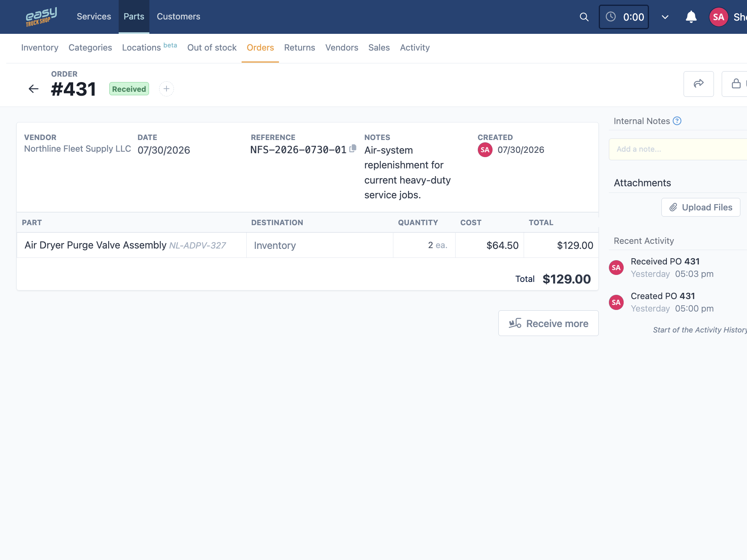Start the 0:00 time clock
747x560 pixels.
point(624,17)
